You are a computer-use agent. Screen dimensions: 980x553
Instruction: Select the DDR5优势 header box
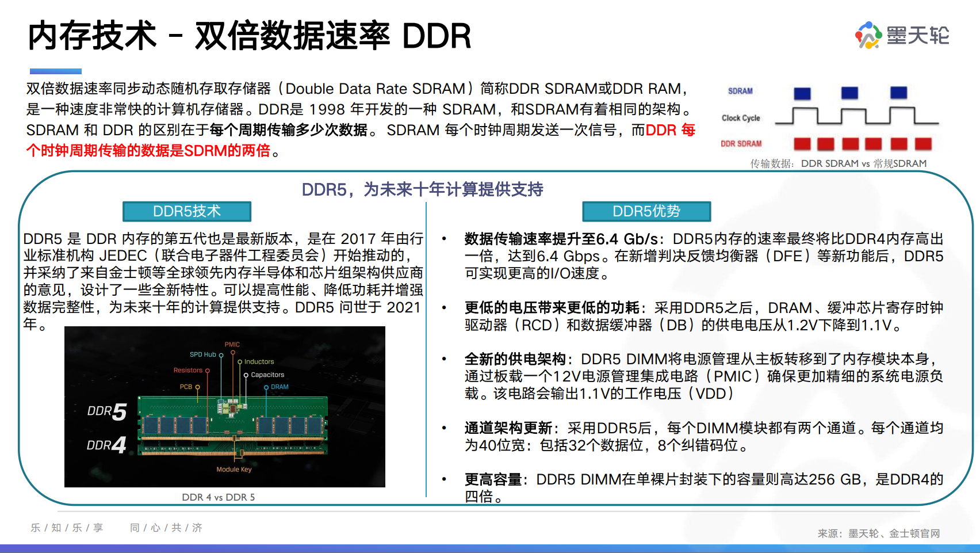pos(646,211)
